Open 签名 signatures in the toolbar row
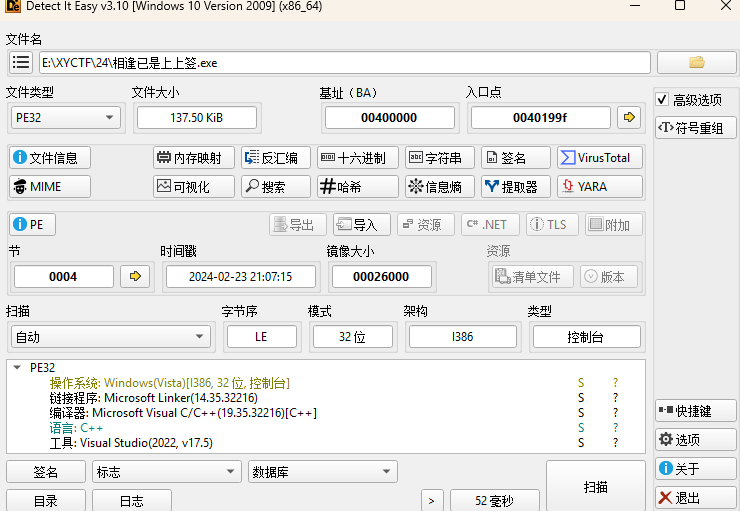 515,158
